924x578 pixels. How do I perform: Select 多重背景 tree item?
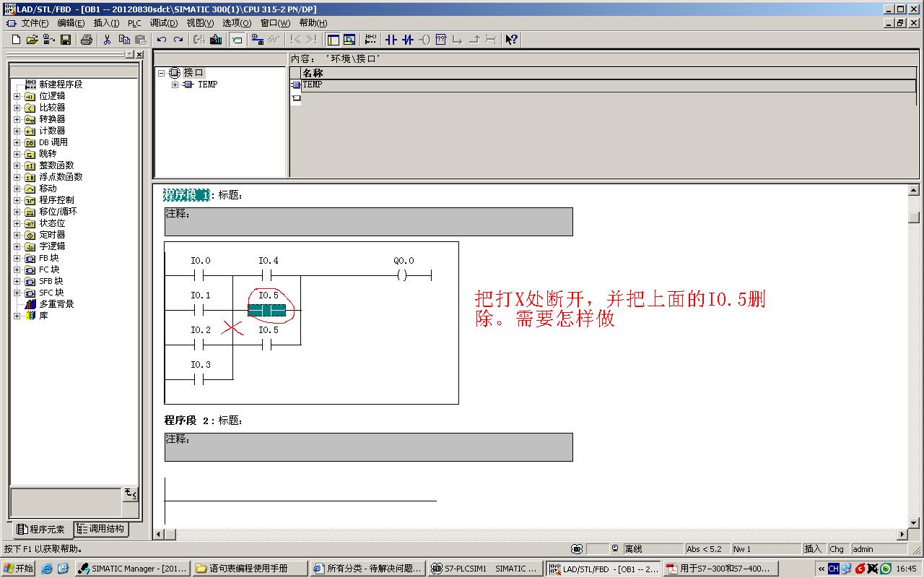pos(56,304)
